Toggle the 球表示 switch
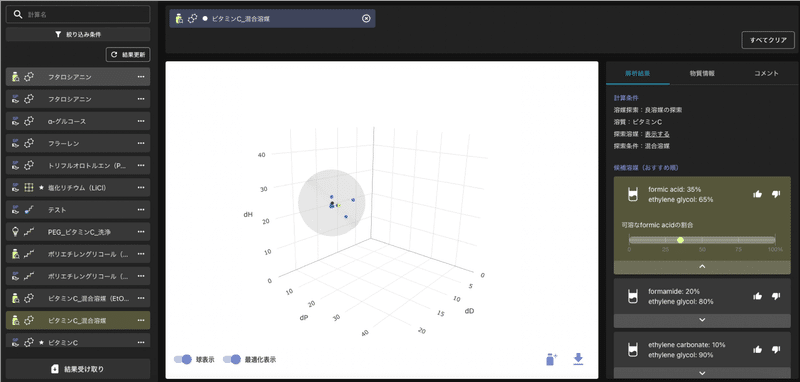This screenshot has width=800, height=382. 183,359
